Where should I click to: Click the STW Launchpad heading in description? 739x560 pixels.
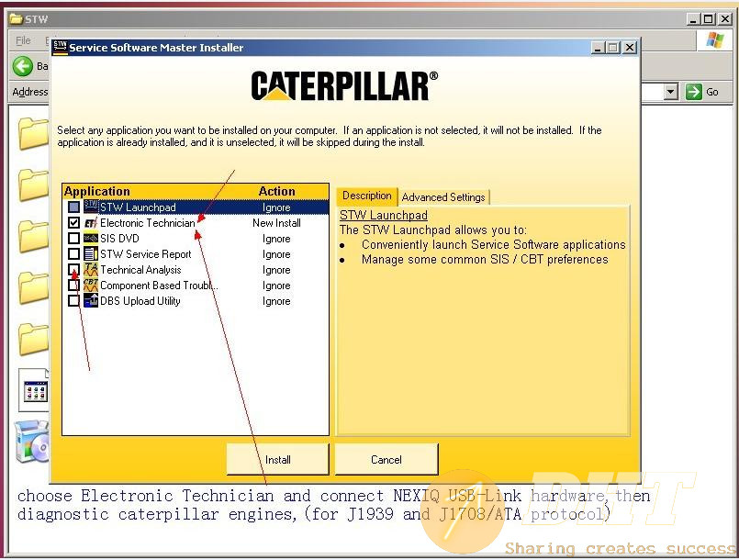[x=384, y=216]
